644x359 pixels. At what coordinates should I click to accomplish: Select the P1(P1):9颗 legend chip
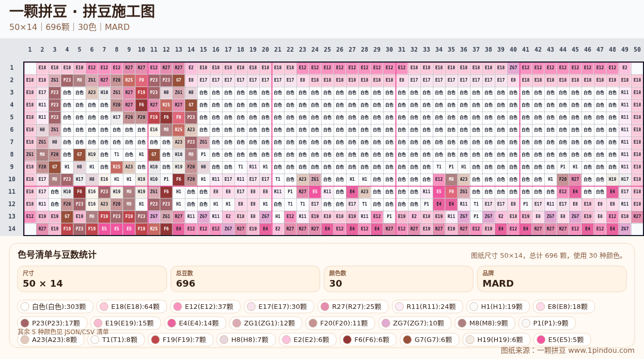coord(547,323)
